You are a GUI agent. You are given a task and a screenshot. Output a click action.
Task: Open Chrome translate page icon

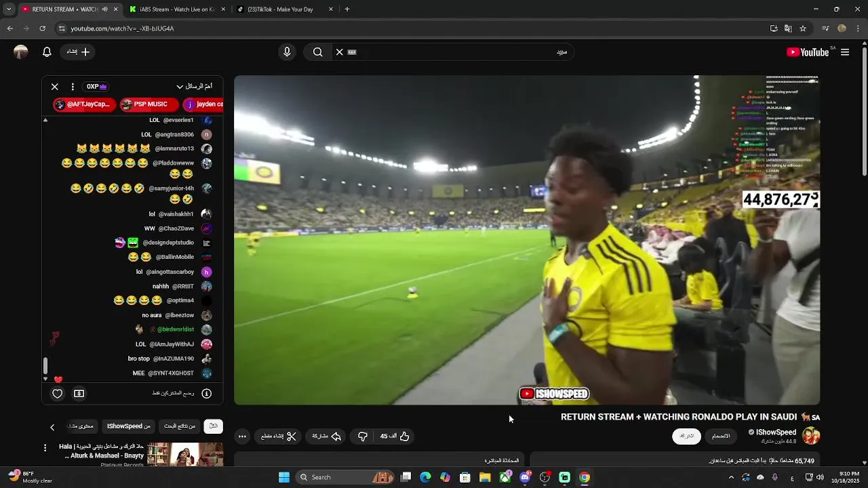[788, 28]
